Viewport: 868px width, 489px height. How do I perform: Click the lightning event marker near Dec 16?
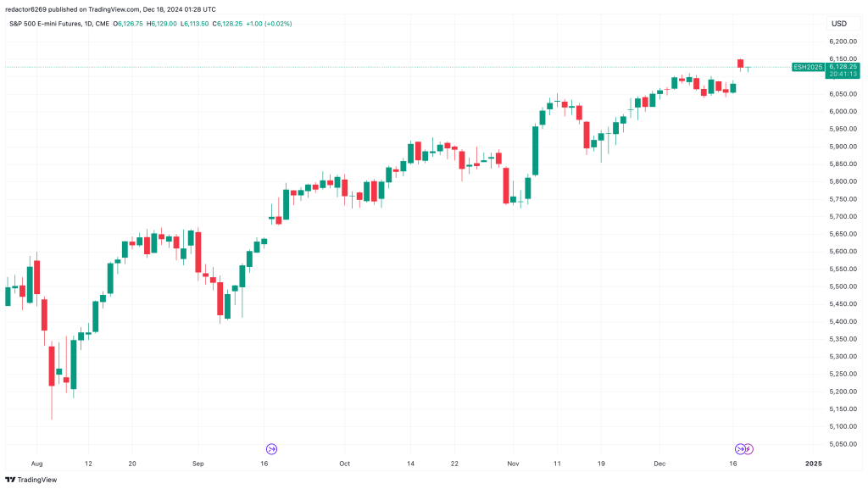click(x=749, y=448)
